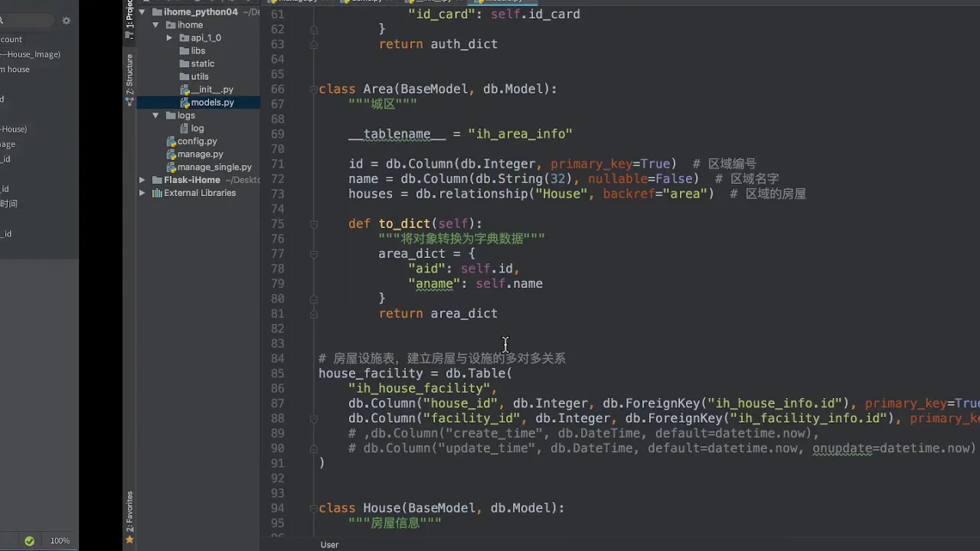Fold class Area at line 66

(x=314, y=90)
